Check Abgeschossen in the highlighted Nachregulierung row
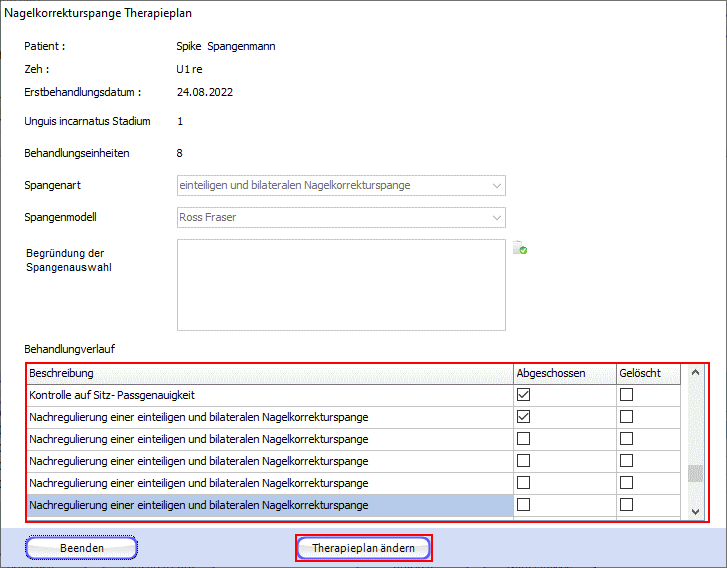This screenshot has width=727, height=568. [523, 505]
